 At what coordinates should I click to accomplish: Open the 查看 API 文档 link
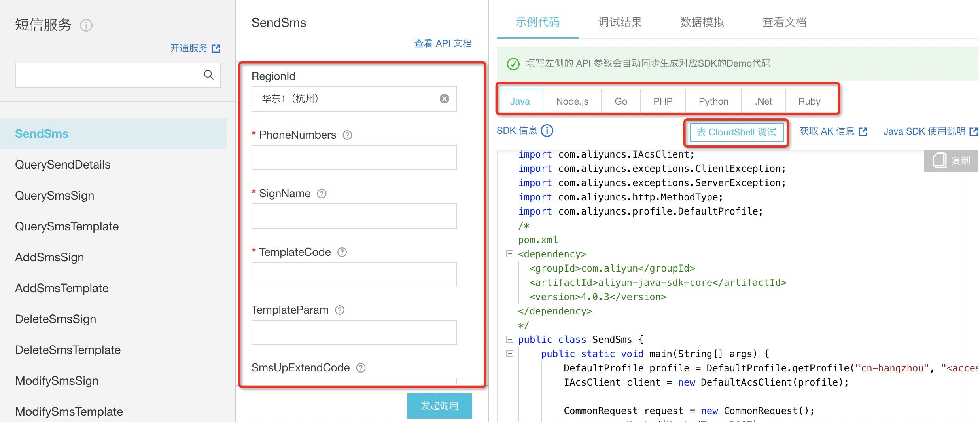[443, 43]
